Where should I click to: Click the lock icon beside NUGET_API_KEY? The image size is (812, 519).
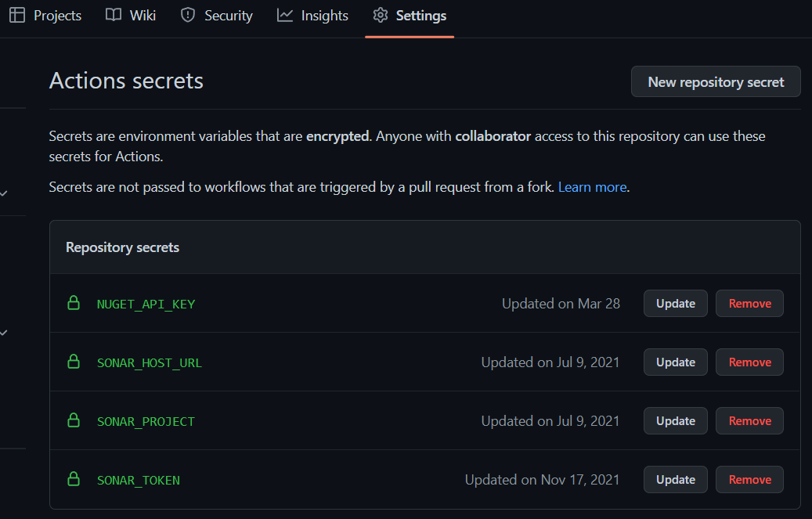coord(74,302)
